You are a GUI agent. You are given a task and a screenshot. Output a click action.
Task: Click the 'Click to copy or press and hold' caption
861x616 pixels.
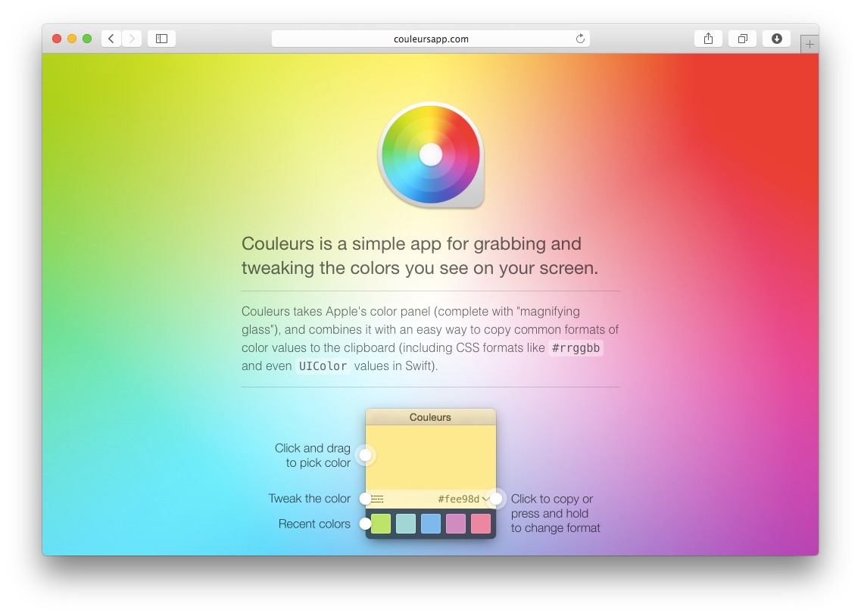click(555, 513)
